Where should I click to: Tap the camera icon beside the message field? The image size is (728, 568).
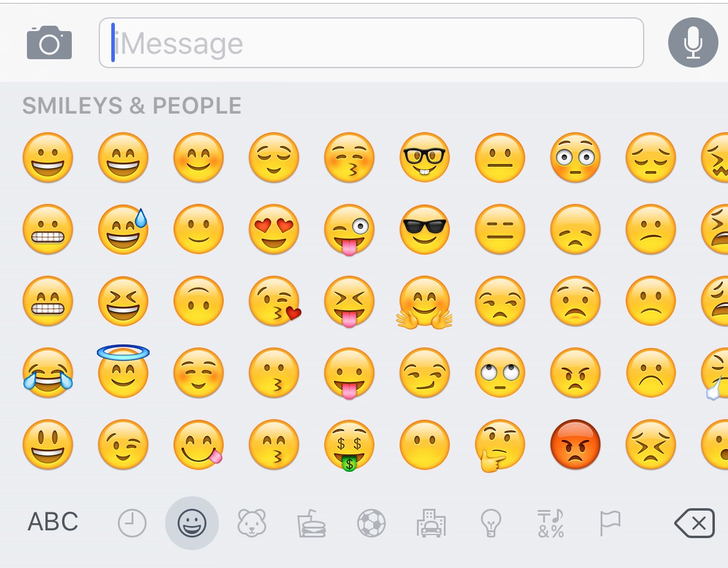click(49, 42)
